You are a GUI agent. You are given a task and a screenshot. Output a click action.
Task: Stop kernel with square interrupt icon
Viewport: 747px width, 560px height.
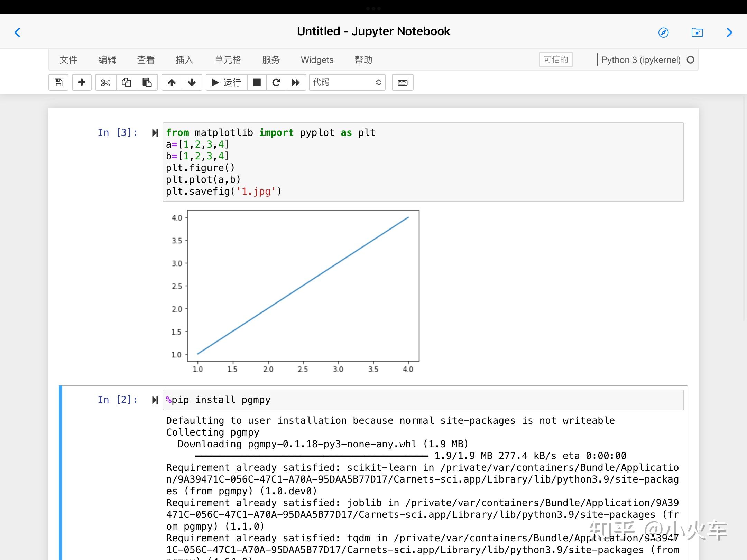point(257,82)
